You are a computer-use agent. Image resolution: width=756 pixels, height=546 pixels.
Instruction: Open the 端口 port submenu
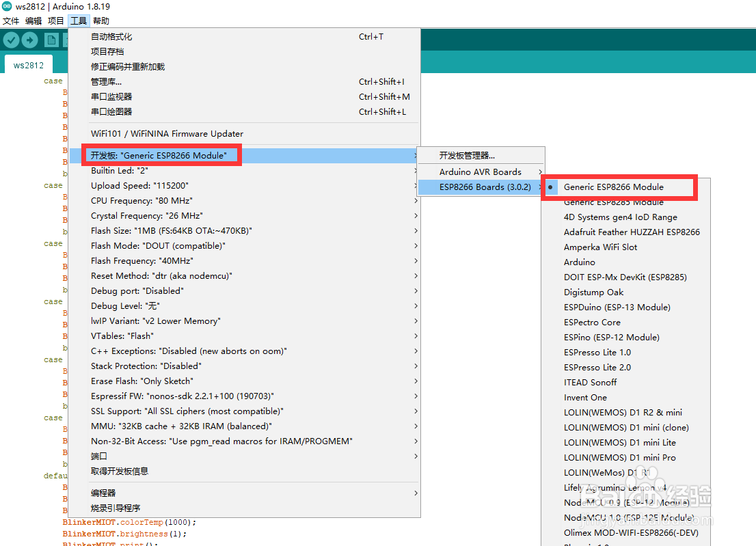[x=245, y=456]
